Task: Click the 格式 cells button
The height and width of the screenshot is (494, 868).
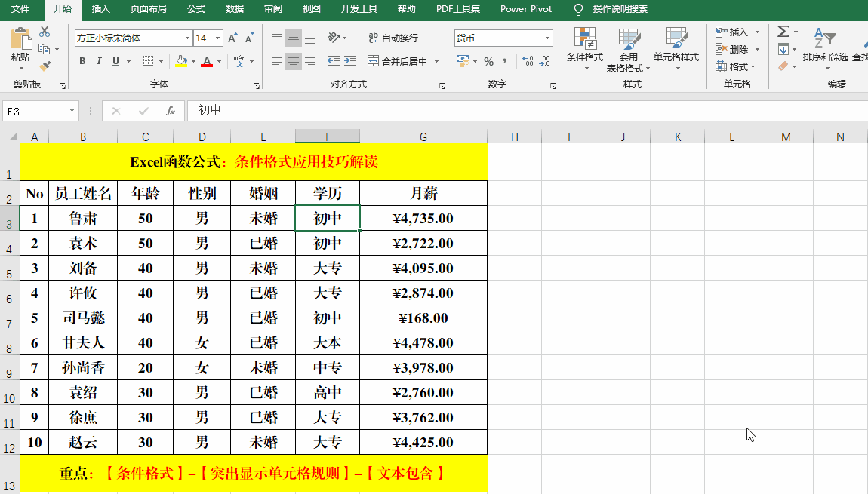Action: (x=735, y=67)
